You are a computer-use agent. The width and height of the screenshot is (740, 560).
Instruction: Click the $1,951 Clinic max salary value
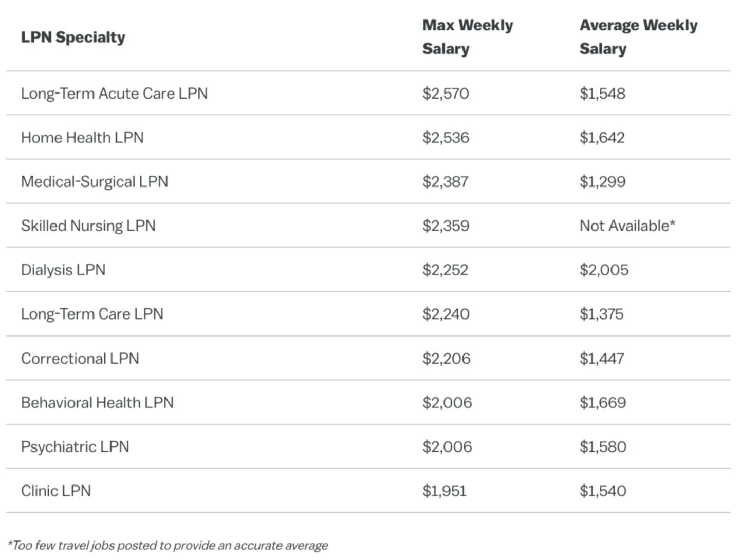pos(445,491)
